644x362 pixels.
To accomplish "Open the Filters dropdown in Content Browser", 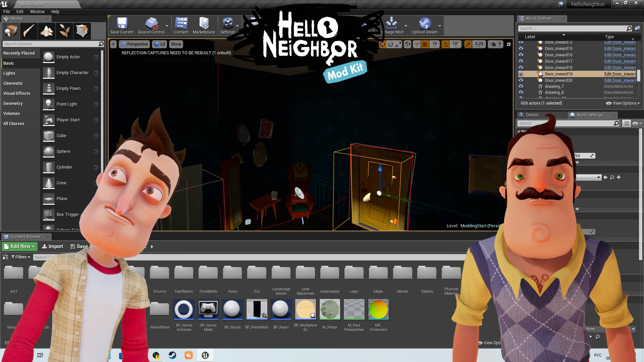I will [21, 257].
